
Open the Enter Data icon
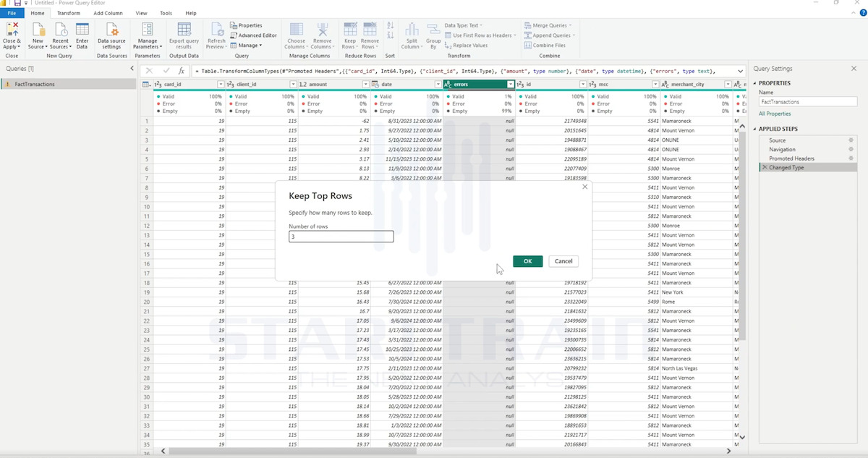click(82, 30)
